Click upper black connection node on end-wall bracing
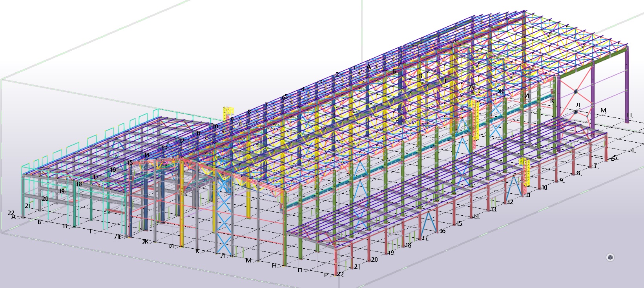The width and height of the screenshot is (644, 288). (x=575, y=92)
